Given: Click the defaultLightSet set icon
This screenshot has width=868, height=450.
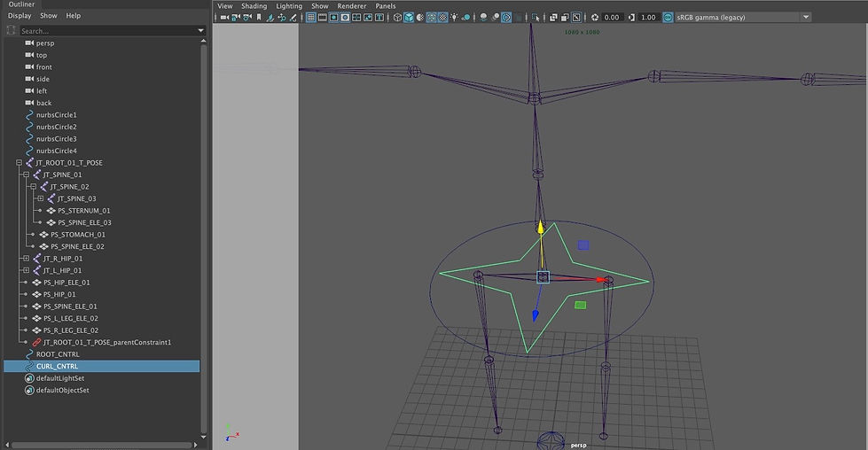Looking at the screenshot, I should [x=29, y=378].
